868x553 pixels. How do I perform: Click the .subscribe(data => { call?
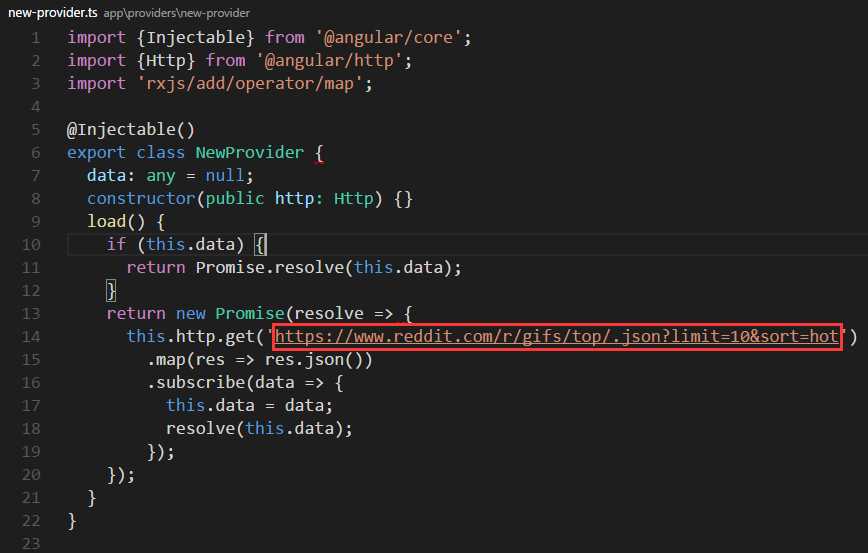tap(245, 383)
